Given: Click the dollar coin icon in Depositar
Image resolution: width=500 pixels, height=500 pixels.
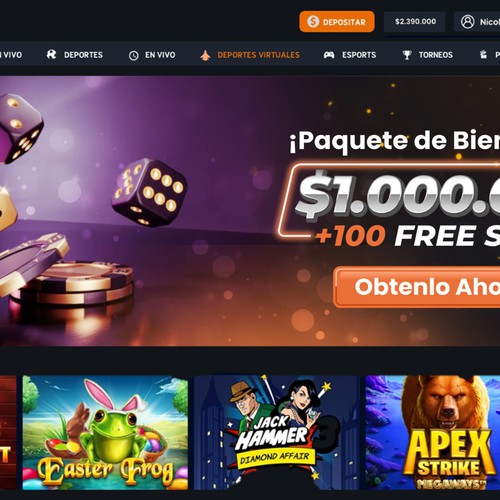Looking at the screenshot, I should (x=313, y=22).
